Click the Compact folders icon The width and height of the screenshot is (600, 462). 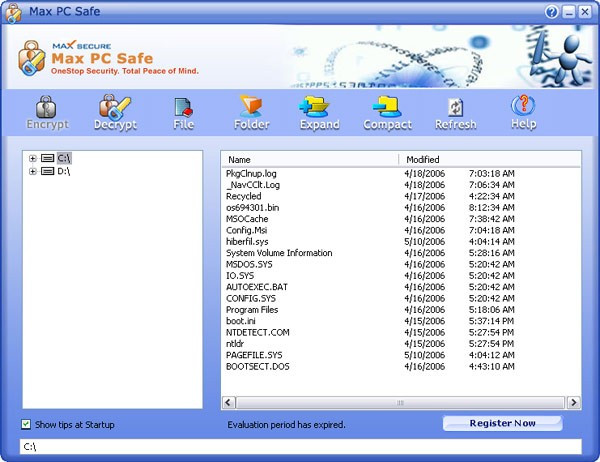coord(387,107)
